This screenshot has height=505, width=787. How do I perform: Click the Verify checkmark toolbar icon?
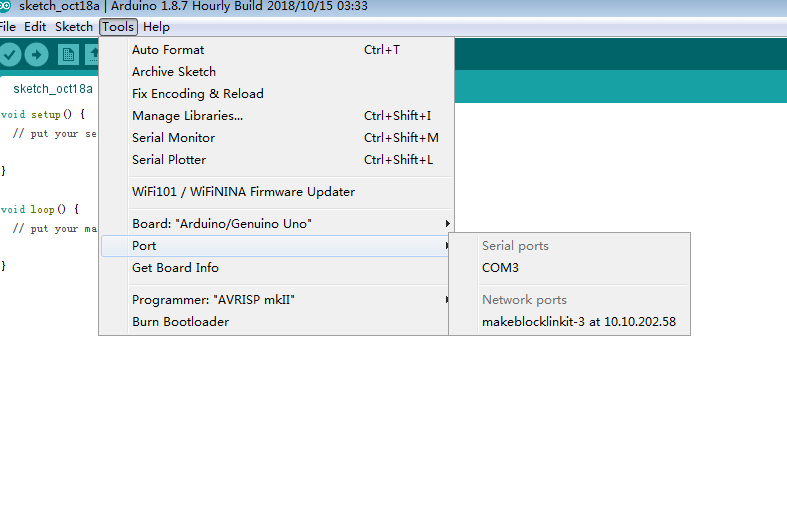[10, 54]
